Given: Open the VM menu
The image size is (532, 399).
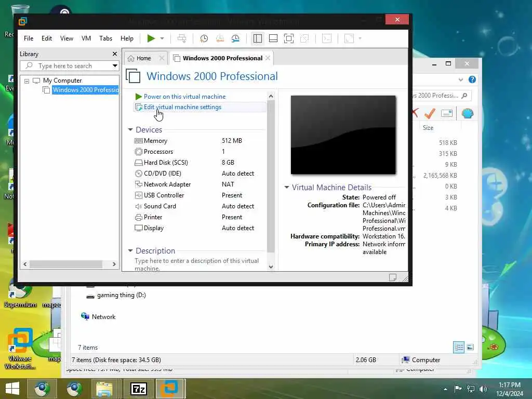Looking at the screenshot, I should [86, 38].
